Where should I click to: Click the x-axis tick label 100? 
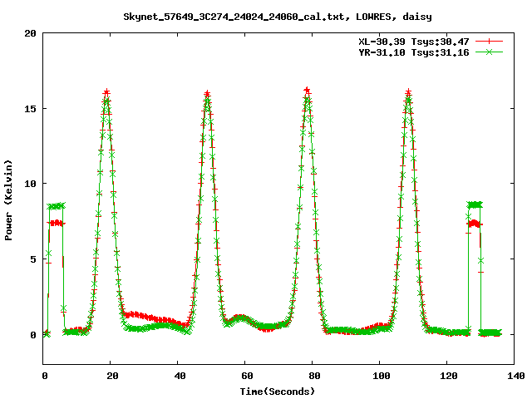click(381, 376)
